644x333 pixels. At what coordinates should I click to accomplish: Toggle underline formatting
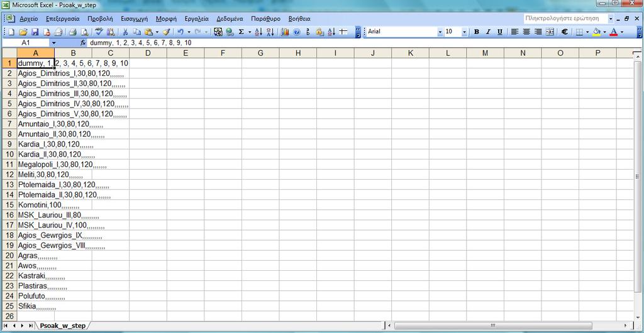[500, 32]
